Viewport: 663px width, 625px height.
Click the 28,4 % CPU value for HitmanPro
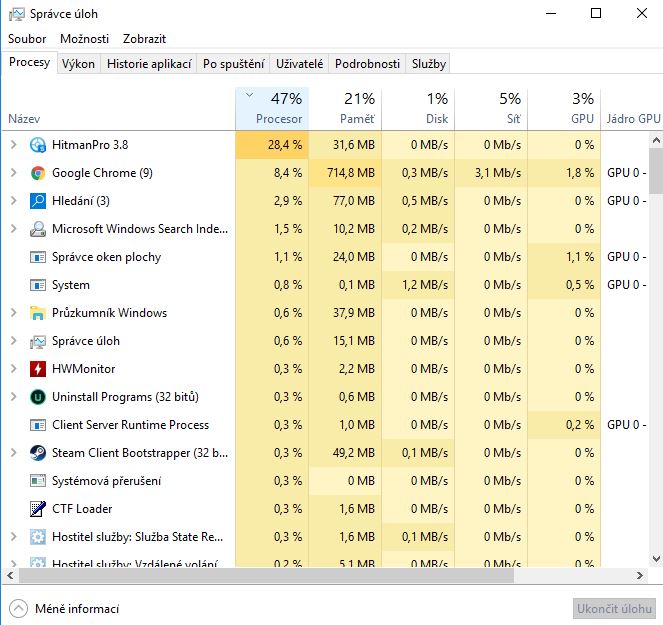click(x=272, y=145)
